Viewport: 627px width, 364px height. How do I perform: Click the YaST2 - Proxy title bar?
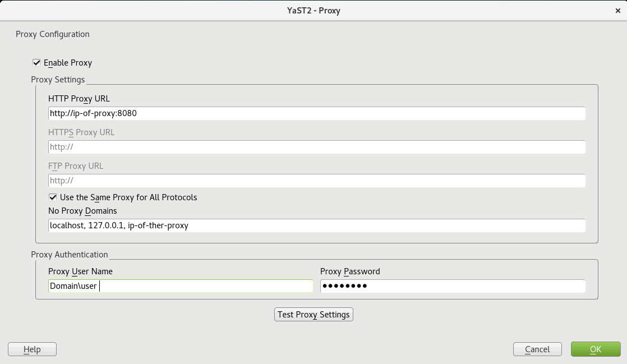313,11
